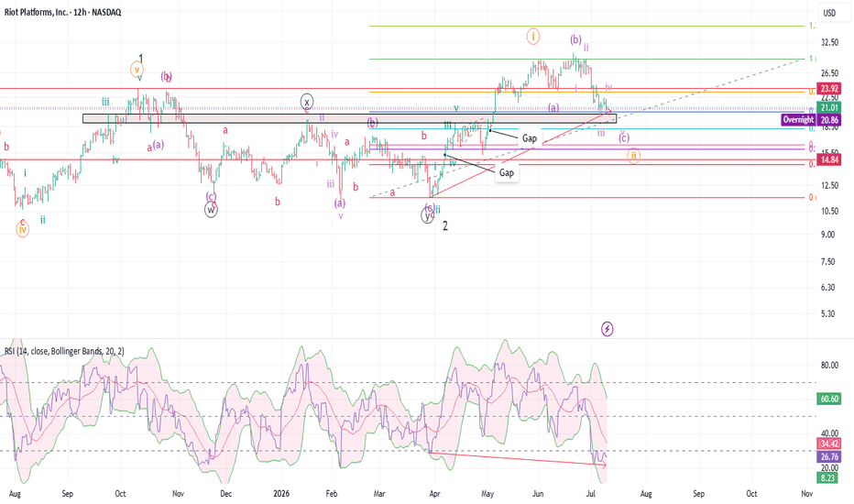Click the black "2" wave label
This screenshot has width=854, height=504.
click(x=445, y=225)
